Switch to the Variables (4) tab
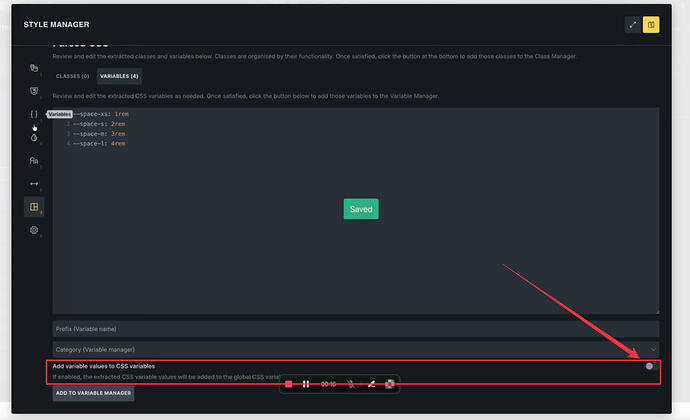 click(x=119, y=76)
